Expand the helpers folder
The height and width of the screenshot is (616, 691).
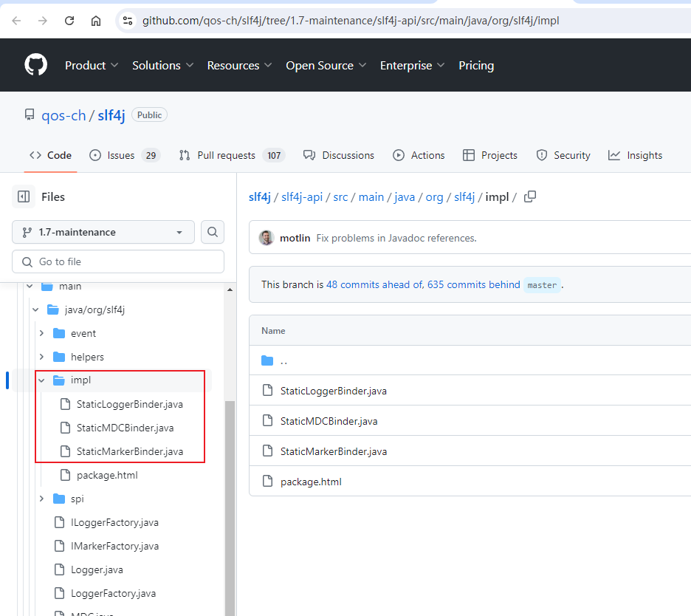(x=42, y=357)
